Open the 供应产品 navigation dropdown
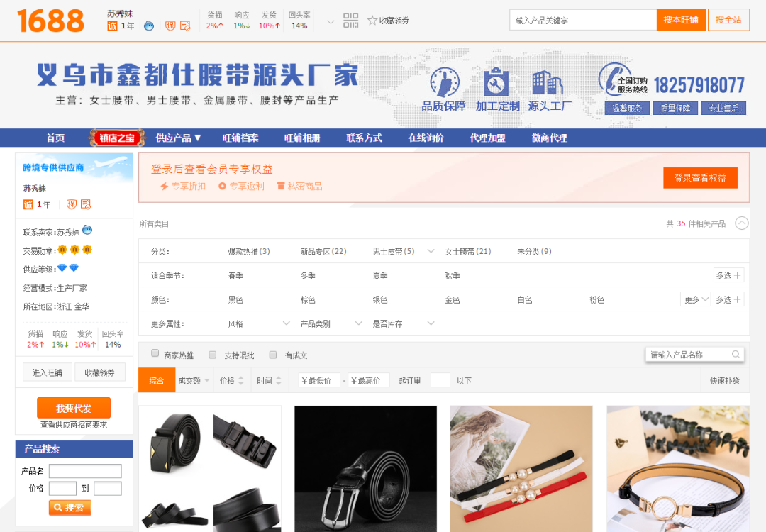Screen dimensions: 766x532 click(x=179, y=138)
